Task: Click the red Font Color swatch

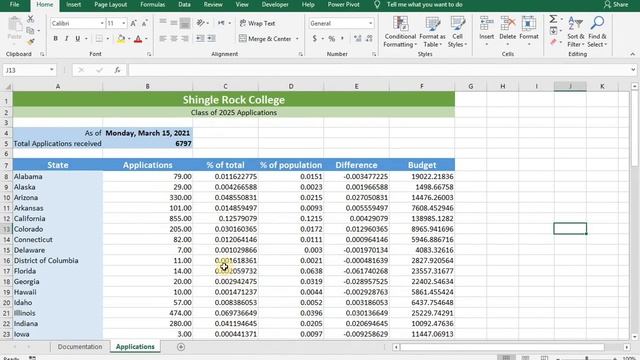Action: 138,39
